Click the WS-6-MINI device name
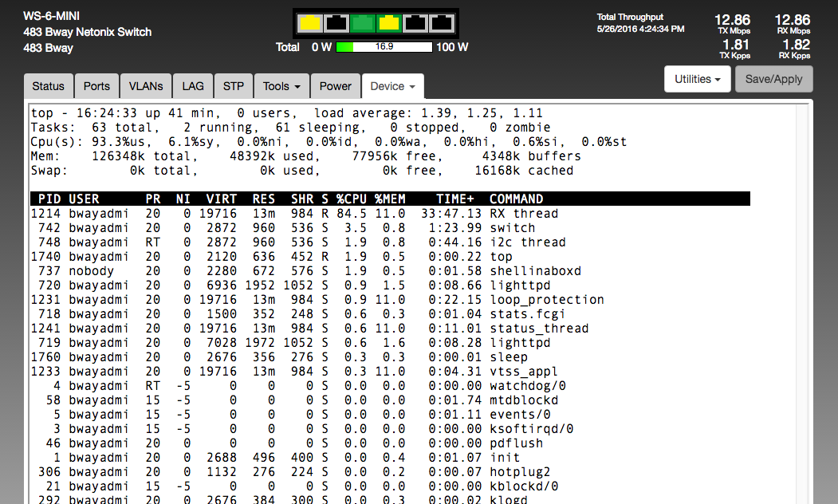 click(x=51, y=16)
